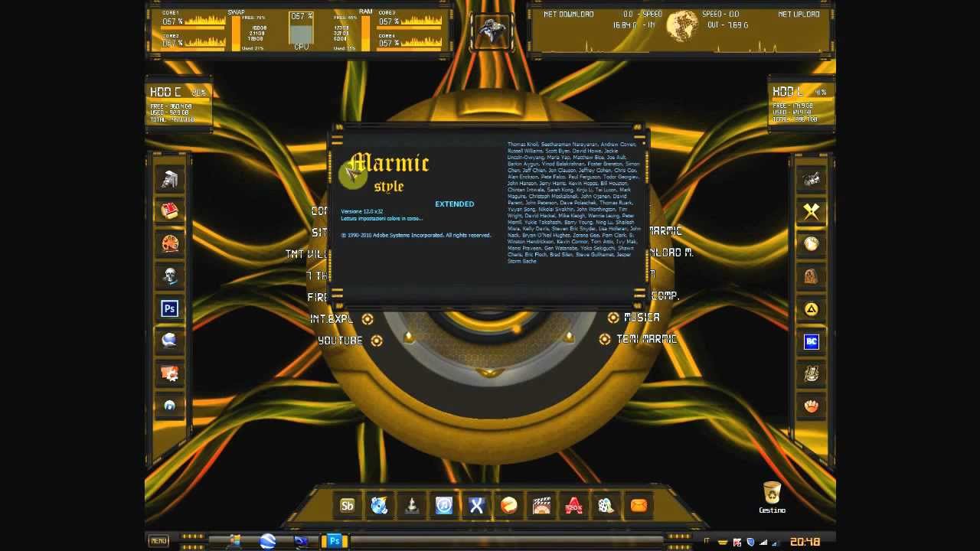Open the film clapper icon in bottom dock
Viewport: 980px width, 551px height.
[x=541, y=505]
